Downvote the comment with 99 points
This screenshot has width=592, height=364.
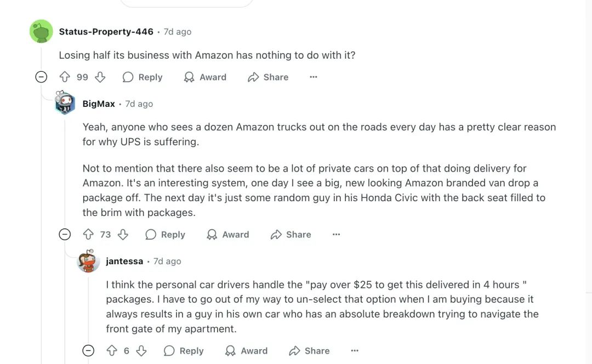(x=100, y=77)
